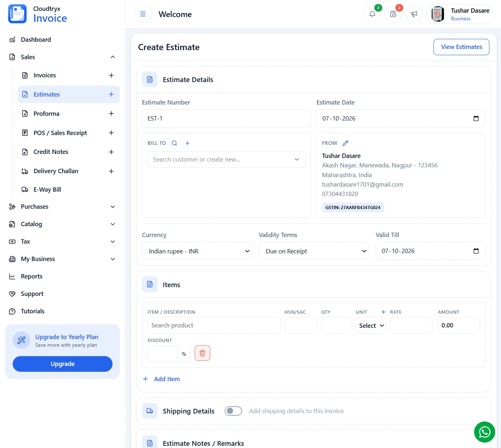Screen dimensions: 501x448
Task: Open the Support page
Action: click(32, 294)
